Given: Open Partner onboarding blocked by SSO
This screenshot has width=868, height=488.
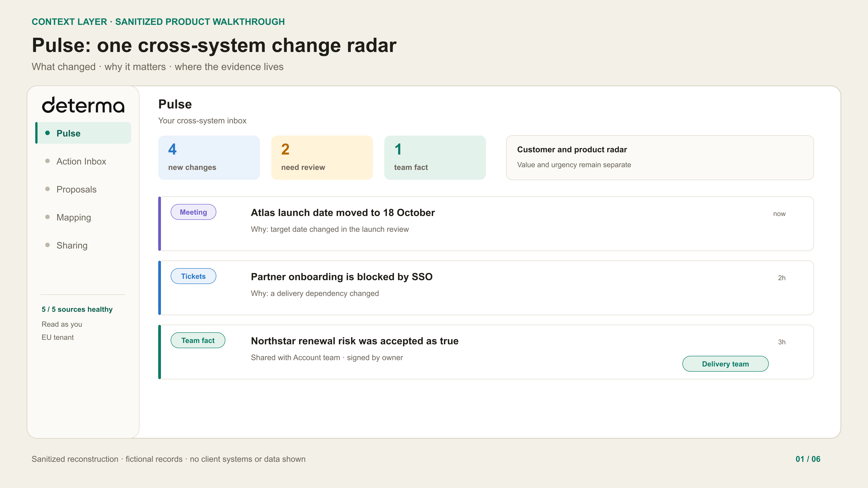Looking at the screenshot, I should 486,288.
